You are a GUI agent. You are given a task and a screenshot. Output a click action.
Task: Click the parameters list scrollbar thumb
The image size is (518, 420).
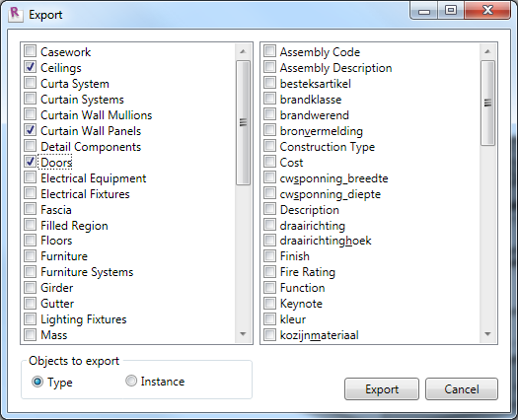click(x=487, y=103)
